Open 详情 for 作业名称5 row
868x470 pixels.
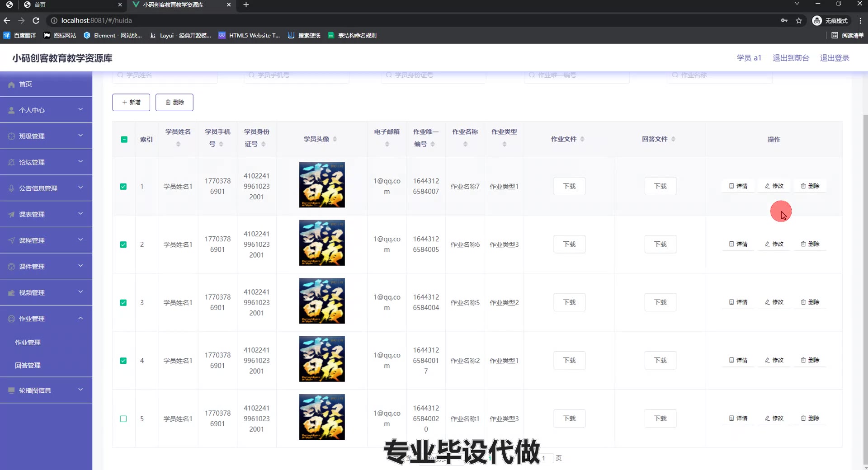pyautogui.click(x=738, y=302)
